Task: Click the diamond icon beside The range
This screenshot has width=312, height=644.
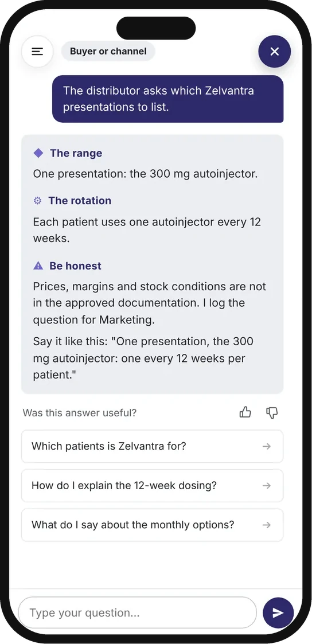Action: click(x=38, y=153)
